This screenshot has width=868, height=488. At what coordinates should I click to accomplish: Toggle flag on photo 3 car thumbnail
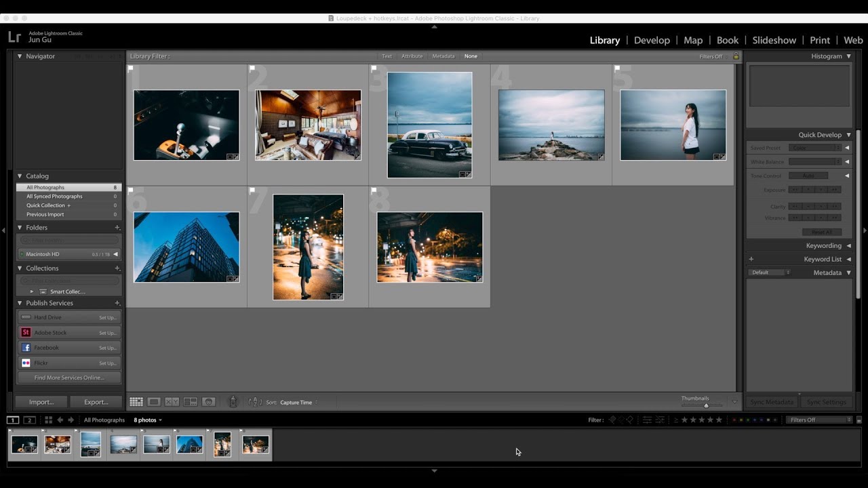click(x=374, y=68)
